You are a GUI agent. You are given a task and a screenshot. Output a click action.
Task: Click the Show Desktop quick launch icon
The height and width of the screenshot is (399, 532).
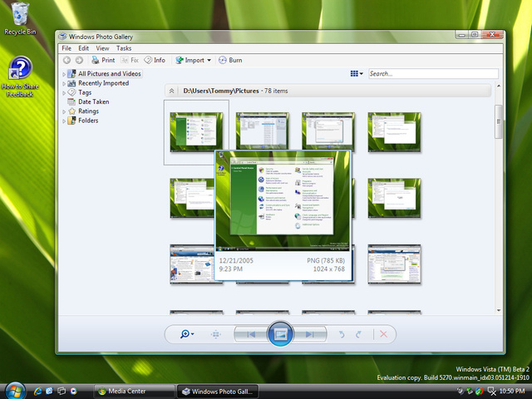click(x=50, y=392)
